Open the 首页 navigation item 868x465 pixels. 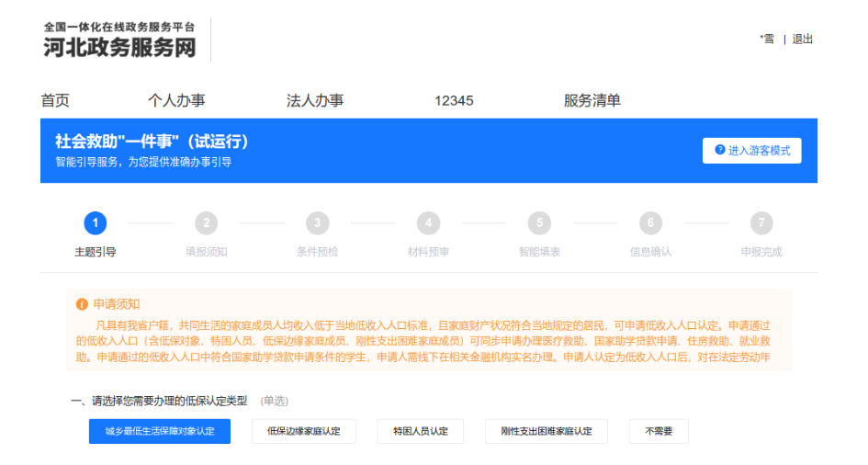[x=55, y=100]
